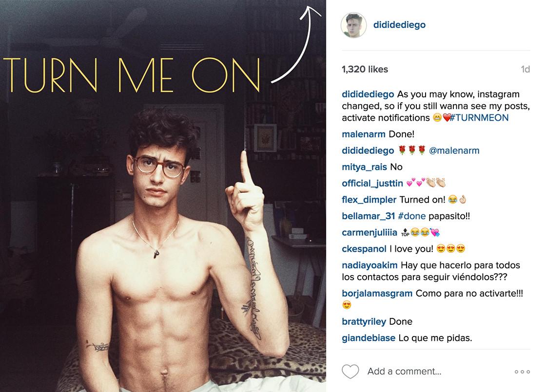Open carmenjuliiia's profile
The width and height of the screenshot is (546, 392).
click(369, 232)
